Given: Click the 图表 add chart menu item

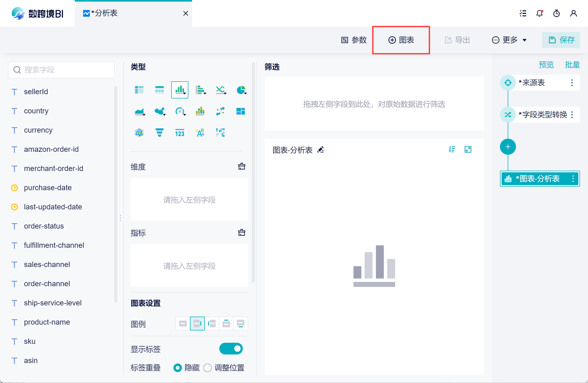Looking at the screenshot, I should point(401,40).
